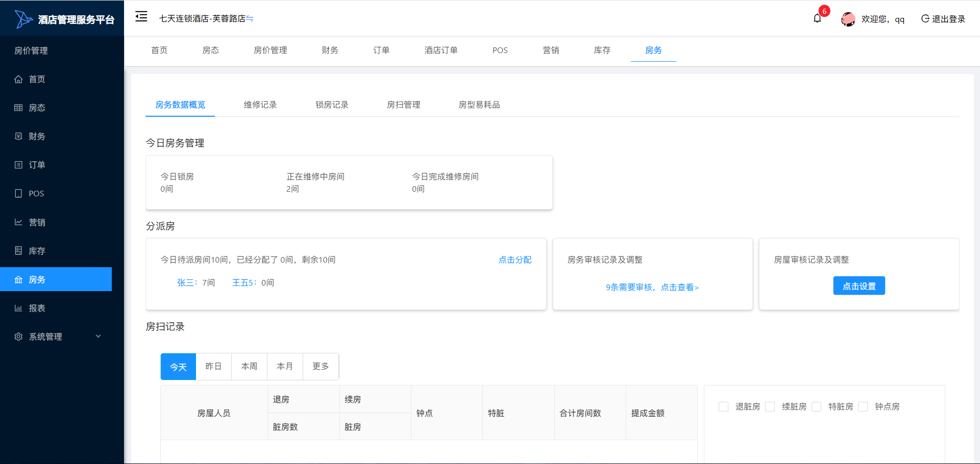Select 今天 date range button

coord(178,367)
